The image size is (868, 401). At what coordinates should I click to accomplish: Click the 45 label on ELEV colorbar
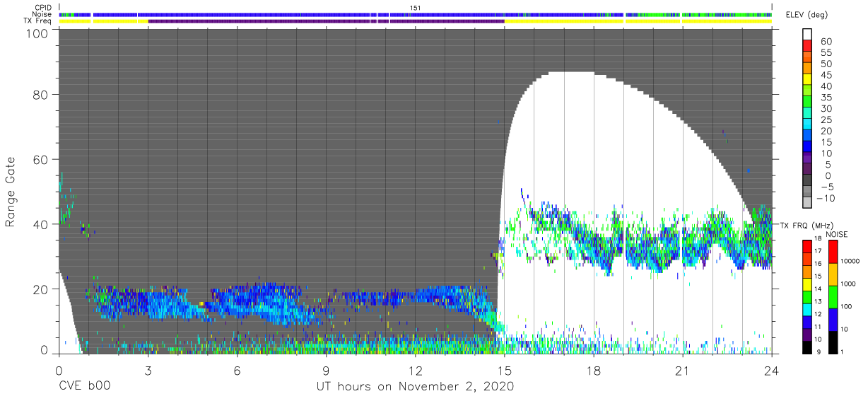[x=826, y=75]
